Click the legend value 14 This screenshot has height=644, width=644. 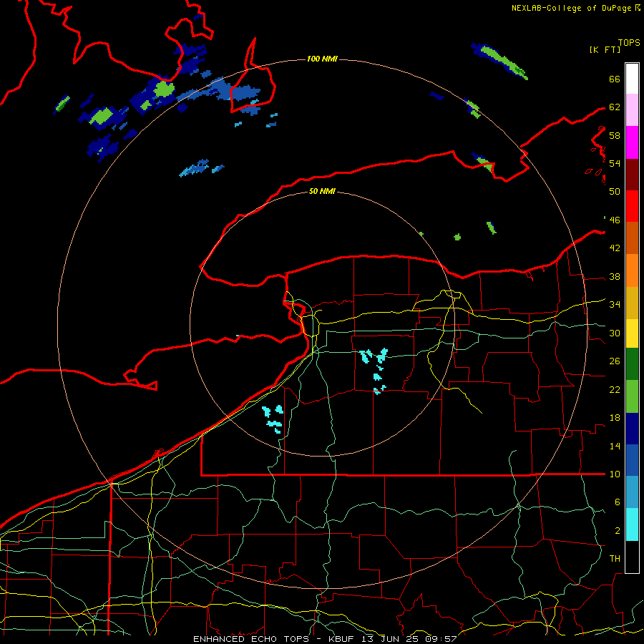click(615, 446)
